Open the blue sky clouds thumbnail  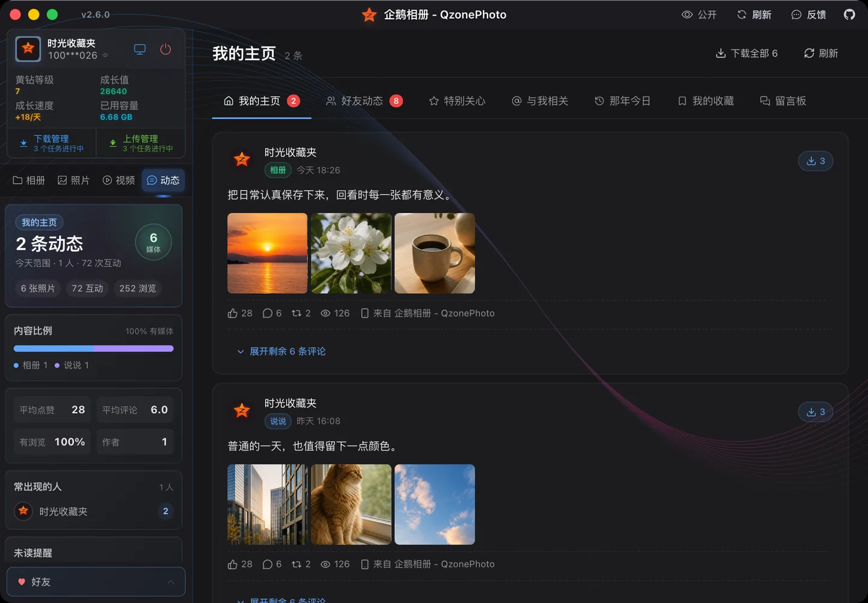pos(435,504)
